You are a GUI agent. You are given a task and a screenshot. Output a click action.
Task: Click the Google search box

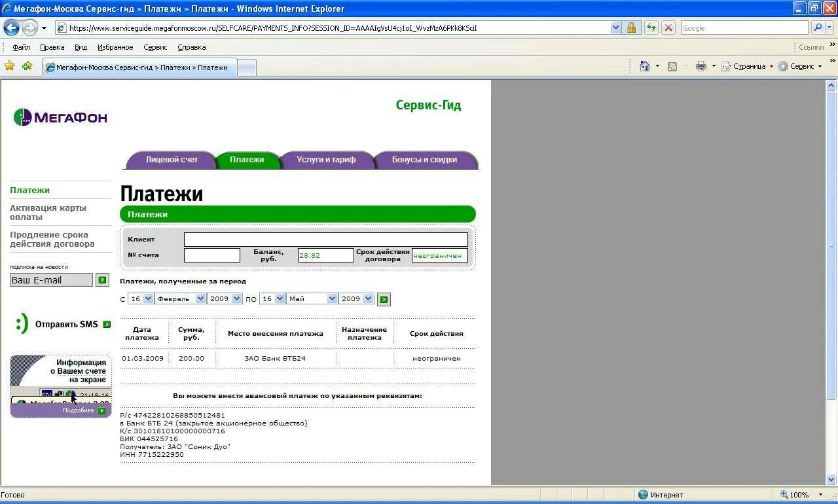pyautogui.click(x=744, y=27)
